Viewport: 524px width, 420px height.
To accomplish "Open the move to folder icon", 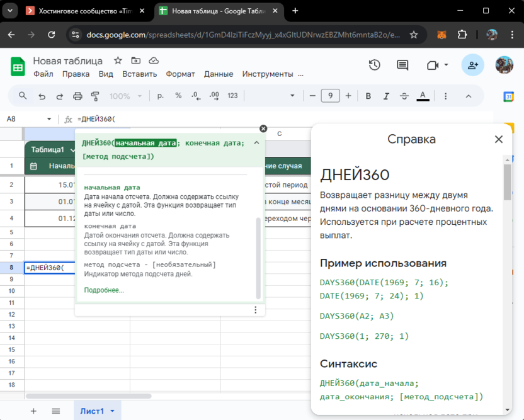I will [x=135, y=60].
